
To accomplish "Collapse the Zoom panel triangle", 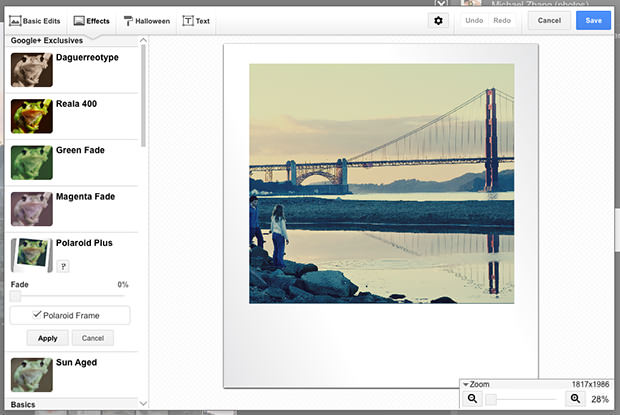I will click(466, 385).
